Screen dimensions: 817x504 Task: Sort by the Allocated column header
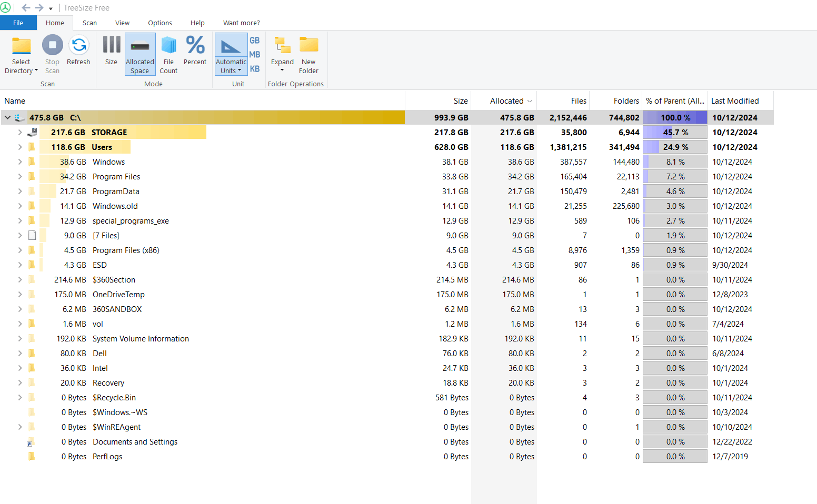click(506, 101)
